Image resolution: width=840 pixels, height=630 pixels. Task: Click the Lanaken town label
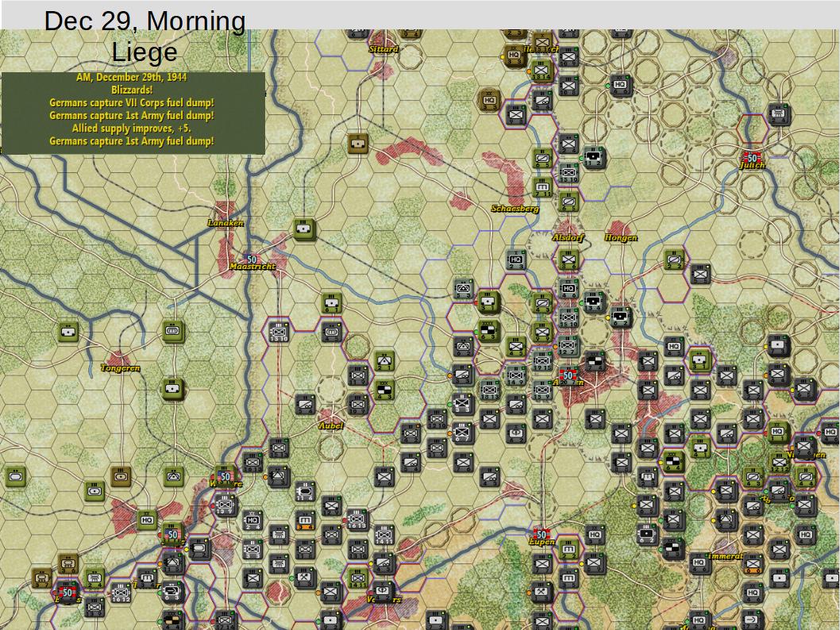[225, 223]
